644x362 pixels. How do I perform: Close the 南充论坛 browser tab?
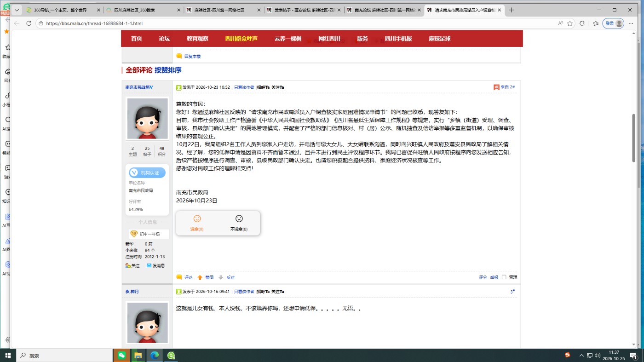419,10
